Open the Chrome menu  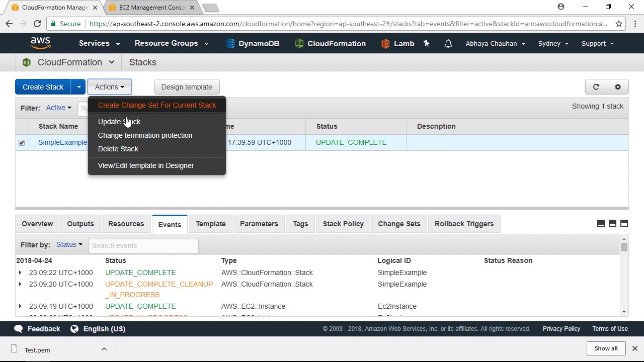(x=634, y=24)
